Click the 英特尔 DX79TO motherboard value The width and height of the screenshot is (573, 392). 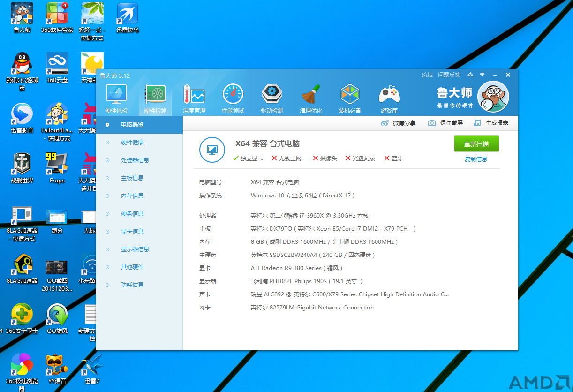[333, 229]
